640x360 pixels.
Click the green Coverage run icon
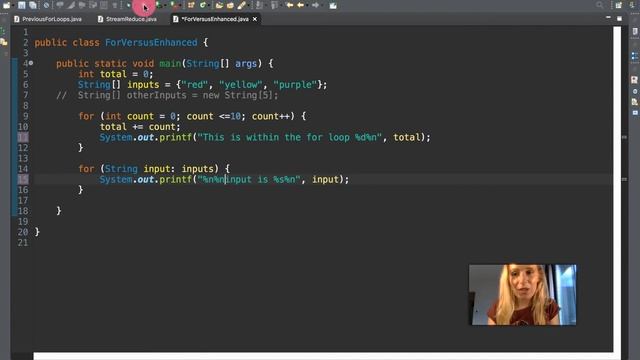tap(159, 5)
